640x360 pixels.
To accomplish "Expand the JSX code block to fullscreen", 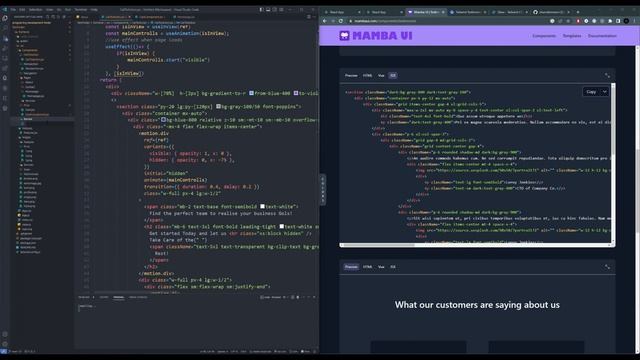I will click(607, 76).
